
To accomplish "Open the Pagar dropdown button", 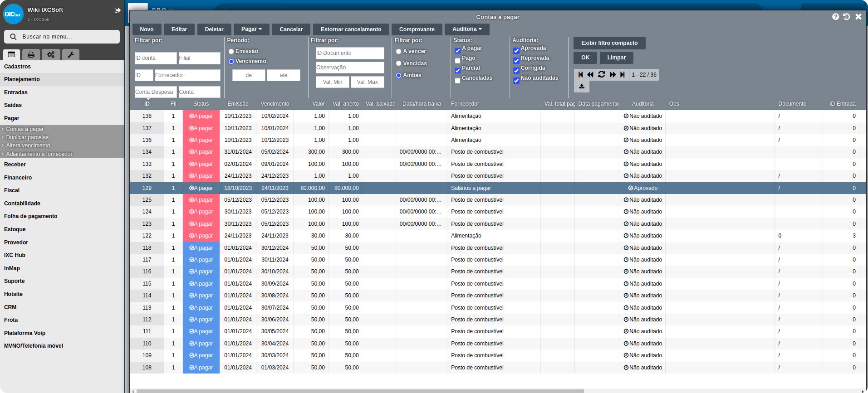I will point(251,29).
